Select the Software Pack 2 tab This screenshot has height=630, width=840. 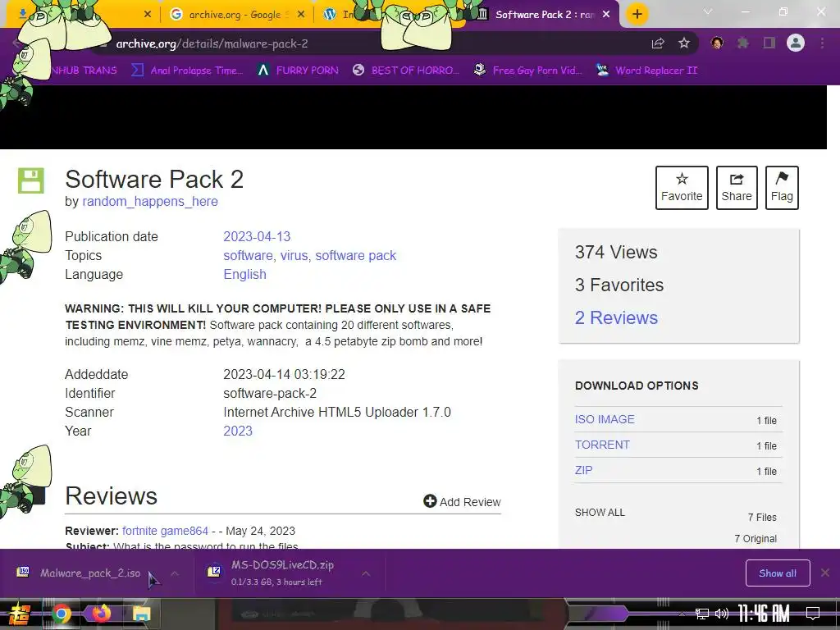tap(544, 15)
